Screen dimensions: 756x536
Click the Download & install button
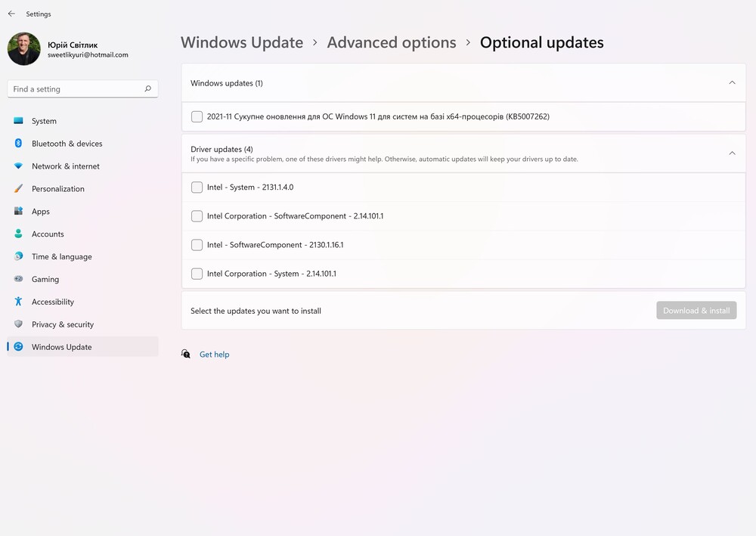click(x=696, y=311)
